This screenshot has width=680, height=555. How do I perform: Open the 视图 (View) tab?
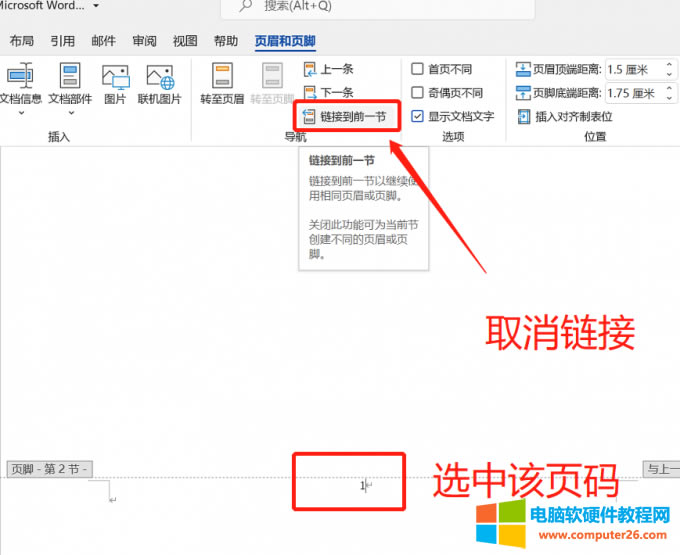(x=185, y=41)
